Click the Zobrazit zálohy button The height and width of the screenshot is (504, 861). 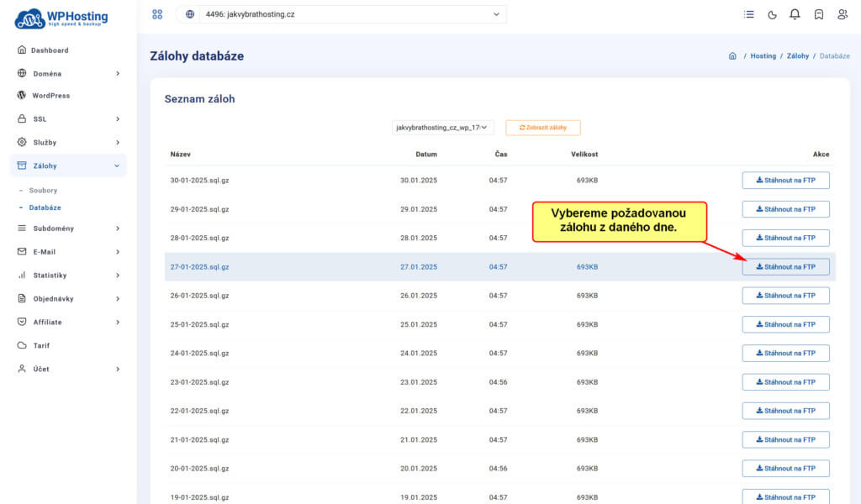[542, 128]
